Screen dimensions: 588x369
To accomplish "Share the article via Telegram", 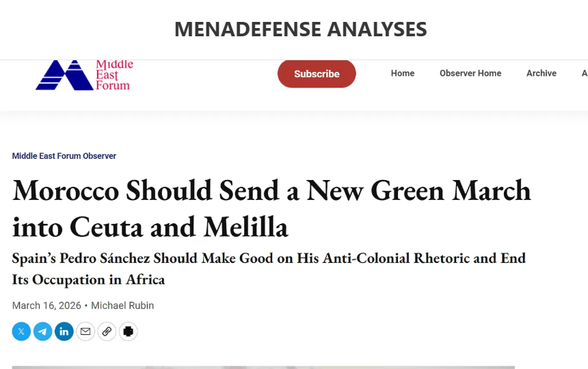I will click(x=42, y=332).
